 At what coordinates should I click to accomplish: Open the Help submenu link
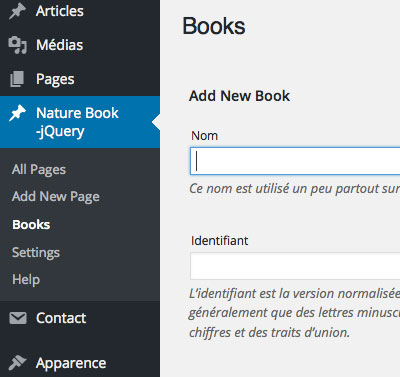26,279
